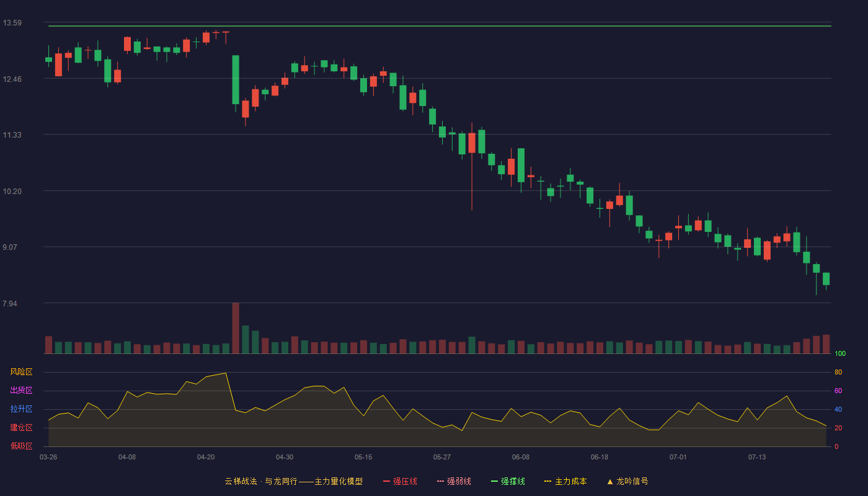Click the tallest red volume bar

236,328
